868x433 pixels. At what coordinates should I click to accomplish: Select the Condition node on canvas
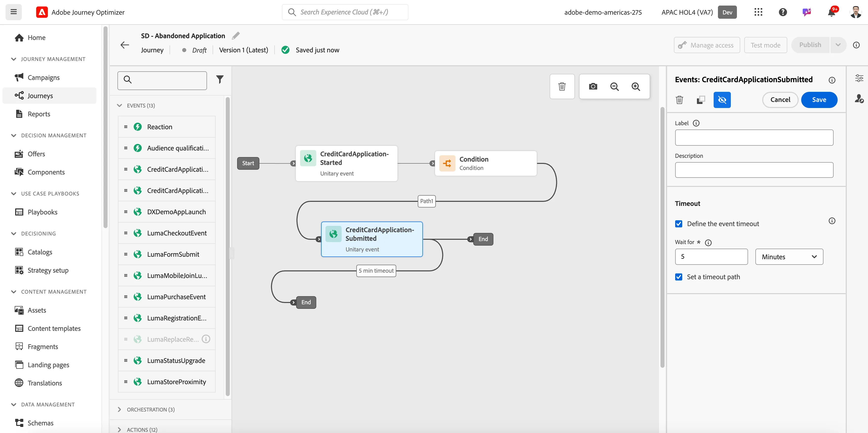(486, 163)
